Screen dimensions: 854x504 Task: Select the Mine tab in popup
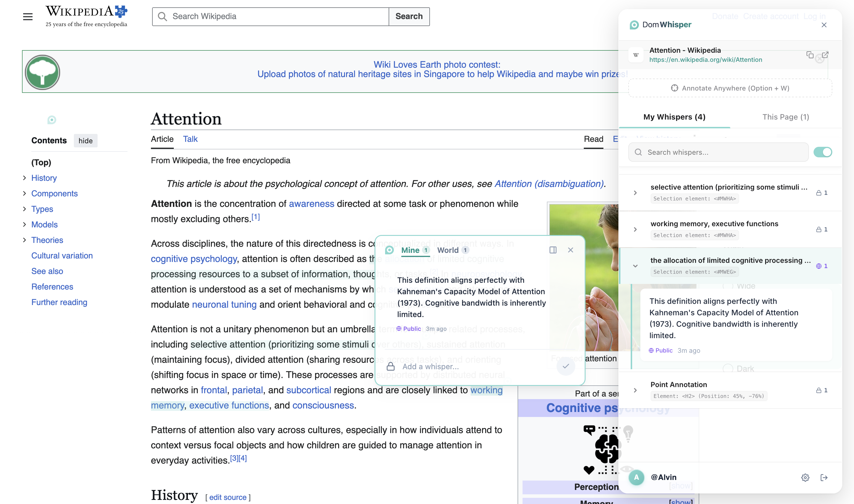(415, 250)
